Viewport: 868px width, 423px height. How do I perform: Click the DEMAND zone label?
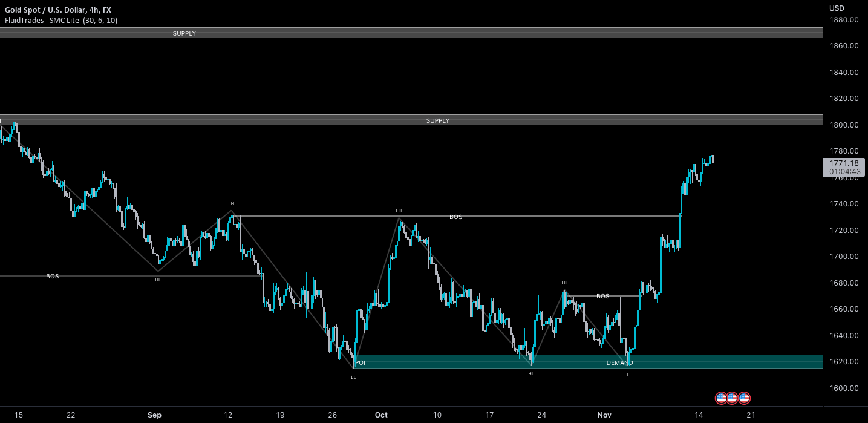[x=619, y=362]
